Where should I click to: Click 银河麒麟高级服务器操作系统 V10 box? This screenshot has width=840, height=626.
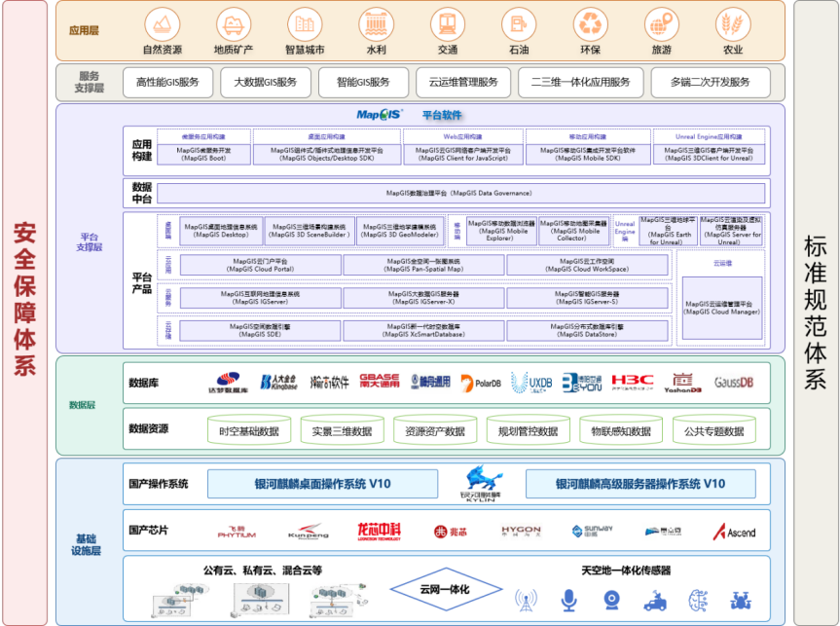(640, 484)
